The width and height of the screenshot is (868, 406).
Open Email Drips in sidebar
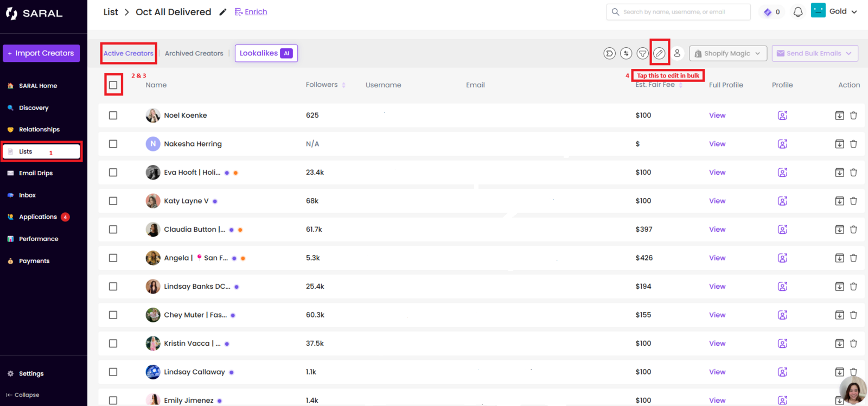pos(36,173)
